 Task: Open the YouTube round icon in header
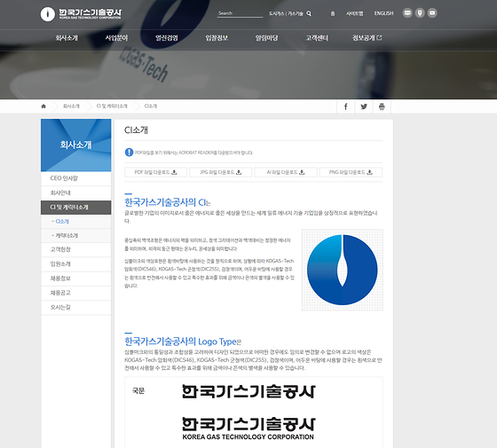(x=432, y=13)
